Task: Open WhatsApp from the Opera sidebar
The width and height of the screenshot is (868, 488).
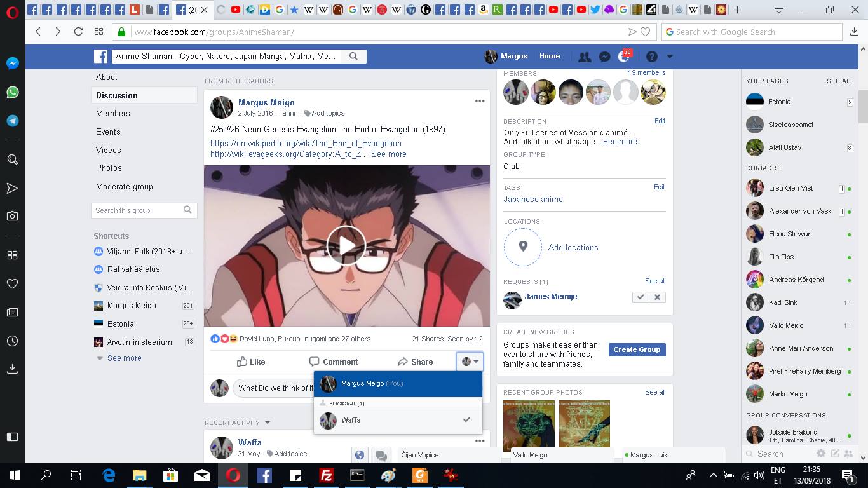Action: [x=12, y=92]
